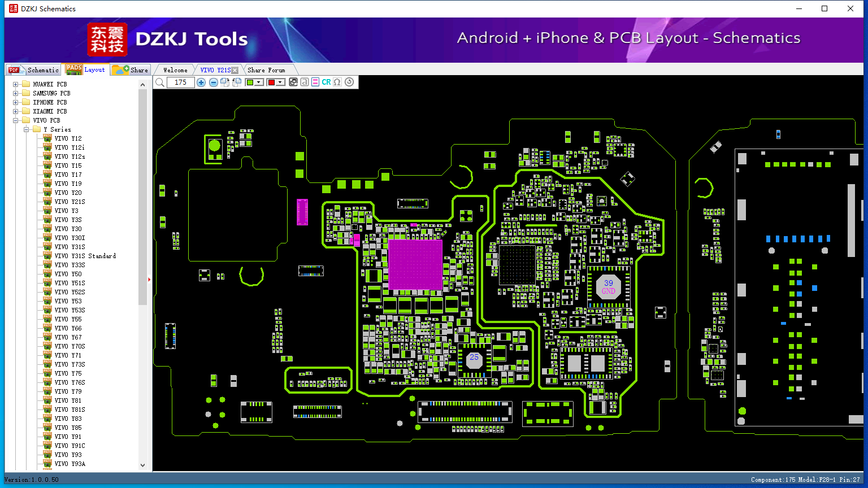Expand the HUAWEI PCB folder
The image size is (868, 488).
pos(15,84)
